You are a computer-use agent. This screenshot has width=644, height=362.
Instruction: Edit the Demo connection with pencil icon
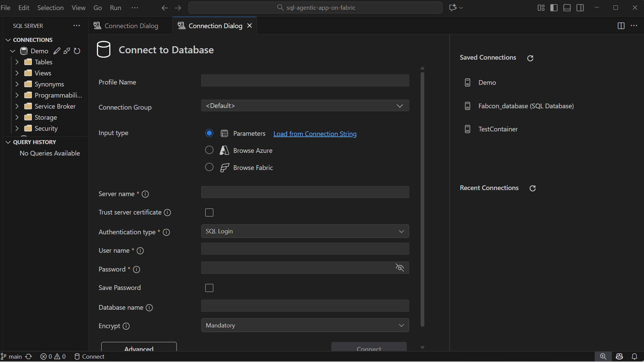point(57,51)
